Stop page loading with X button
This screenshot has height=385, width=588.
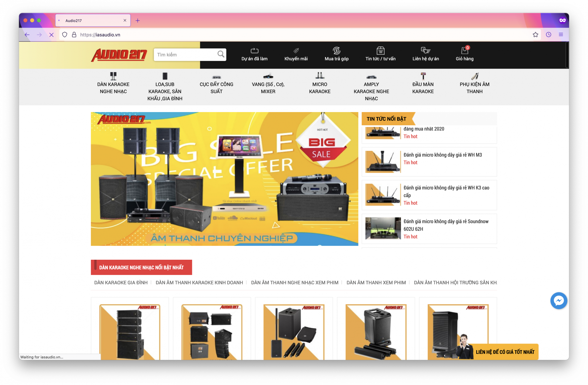coord(51,35)
